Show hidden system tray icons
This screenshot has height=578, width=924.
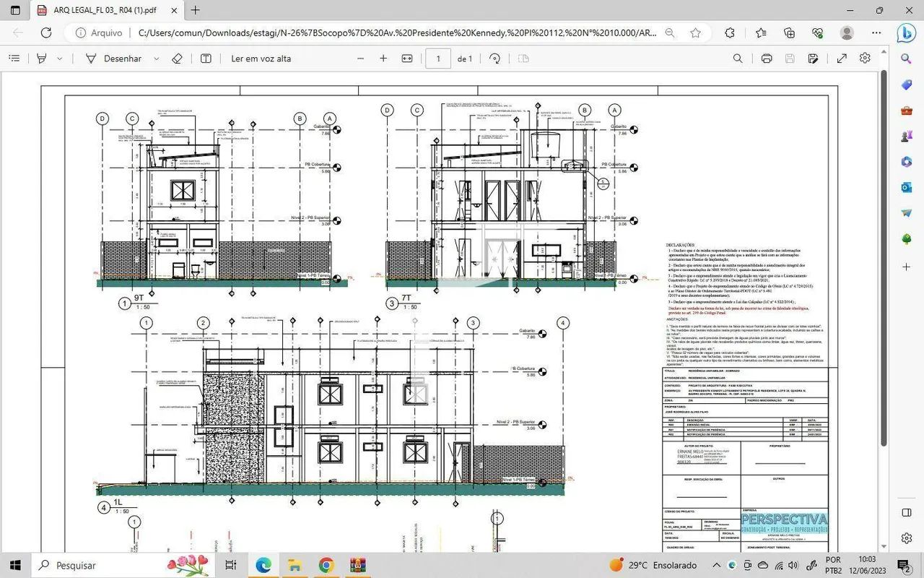[716, 565]
